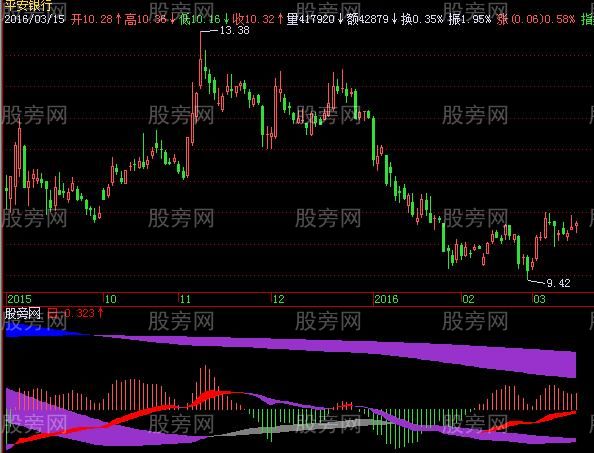Click the indicator name 股旁网 label
Viewport: 594px width, 453px height.
(x=22, y=313)
